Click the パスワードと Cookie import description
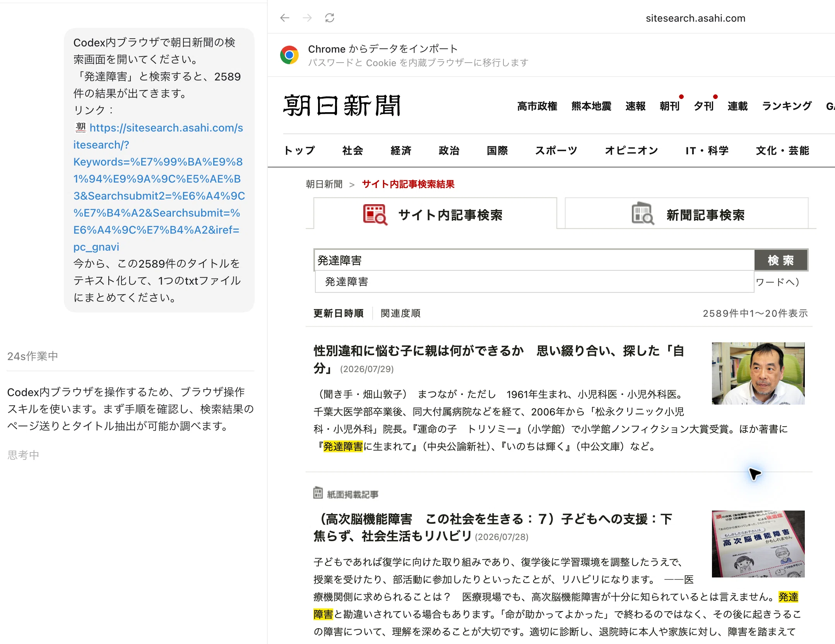The image size is (835, 644). tap(418, 63)
